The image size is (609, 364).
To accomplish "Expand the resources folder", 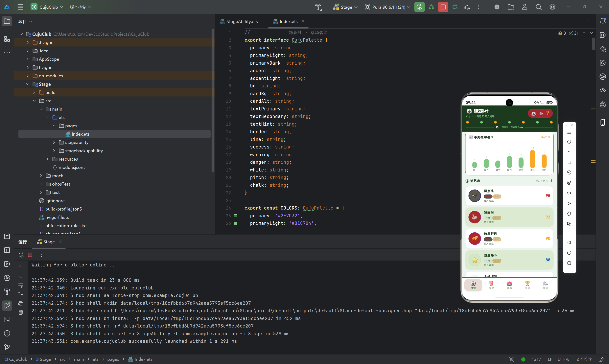I will tap(48, 159).
